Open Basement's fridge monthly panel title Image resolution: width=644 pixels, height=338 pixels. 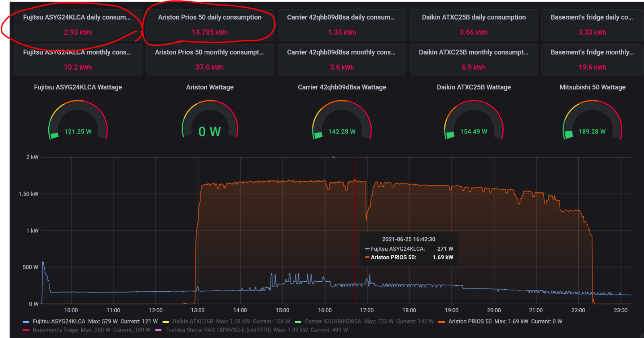click(592, 52)
